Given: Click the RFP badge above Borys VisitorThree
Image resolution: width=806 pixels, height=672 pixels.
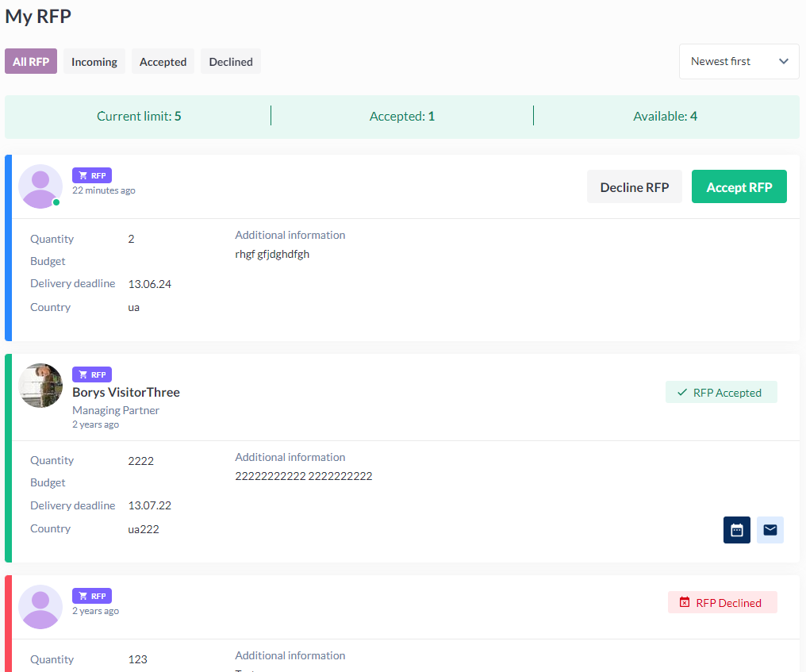Looking at the screenshot, I should pyautogui.click(x=92, y=374).
